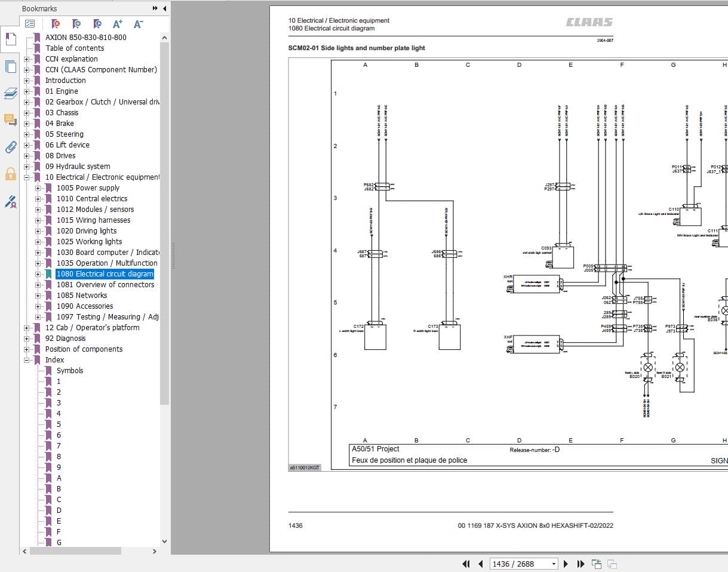Open the Pages thumbnails sidebar panel
This screenshot has width=728, height=572.
10,66
